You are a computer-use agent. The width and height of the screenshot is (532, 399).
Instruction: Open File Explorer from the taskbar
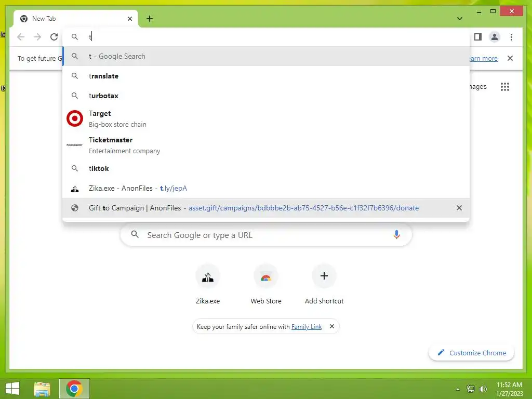[x=42, y=389]
